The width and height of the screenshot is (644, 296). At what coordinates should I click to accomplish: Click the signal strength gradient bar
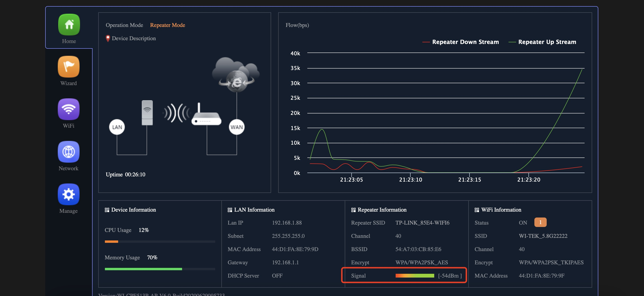[x=415, y=275]
